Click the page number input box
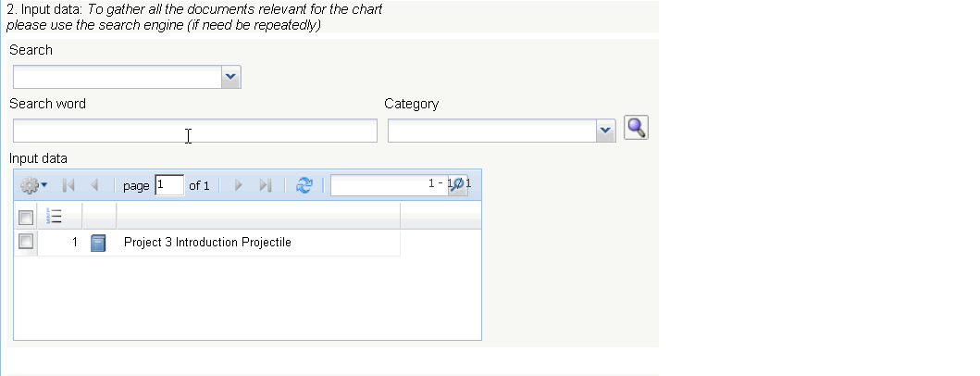This screenshot has width=980, height=376. (x=169, y=185)
